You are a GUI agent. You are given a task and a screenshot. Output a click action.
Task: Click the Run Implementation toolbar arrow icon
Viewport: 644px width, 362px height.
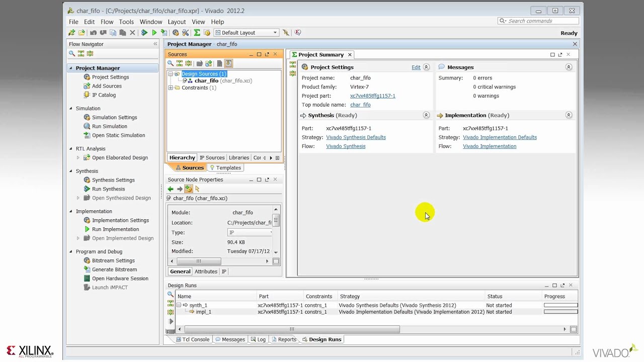click(154, 33)
